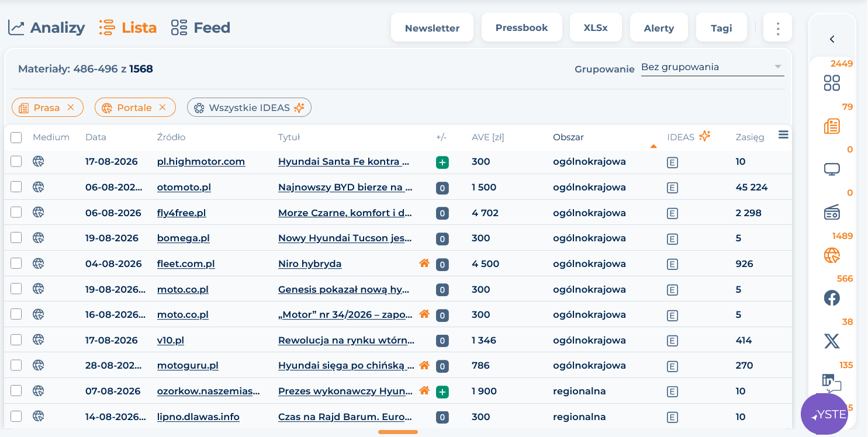
Task: Remove the Portale filter chip
Action: pyautogui.click(x=162, y=107)
